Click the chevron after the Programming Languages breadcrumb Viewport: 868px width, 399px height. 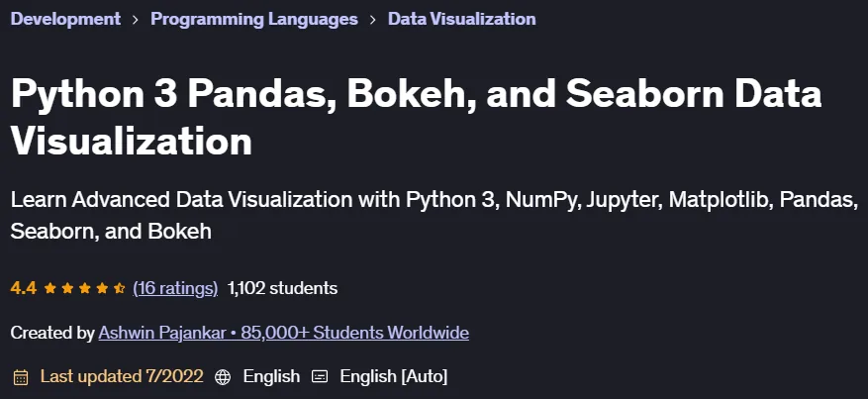pyautogui.click(x=373, y=20)
